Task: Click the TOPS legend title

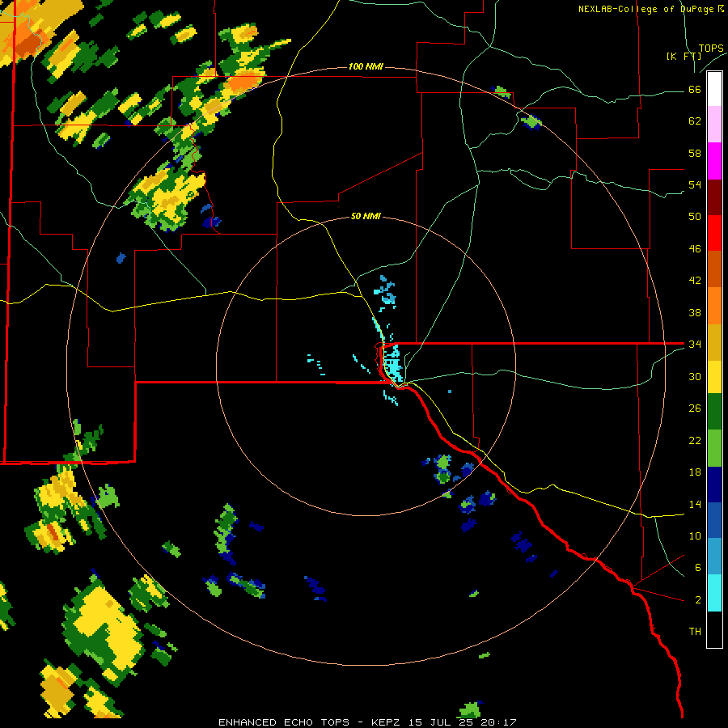Action: 711,49
